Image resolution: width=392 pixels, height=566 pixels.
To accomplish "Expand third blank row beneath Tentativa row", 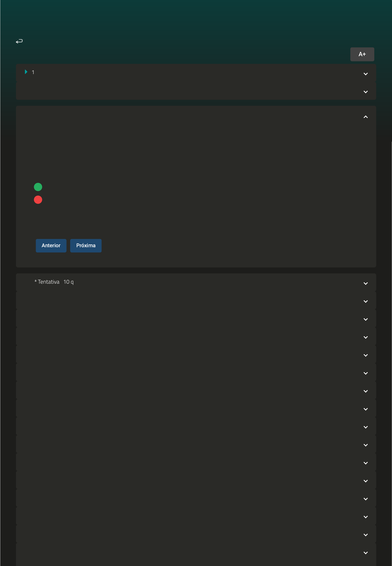I will click(365, 337).
